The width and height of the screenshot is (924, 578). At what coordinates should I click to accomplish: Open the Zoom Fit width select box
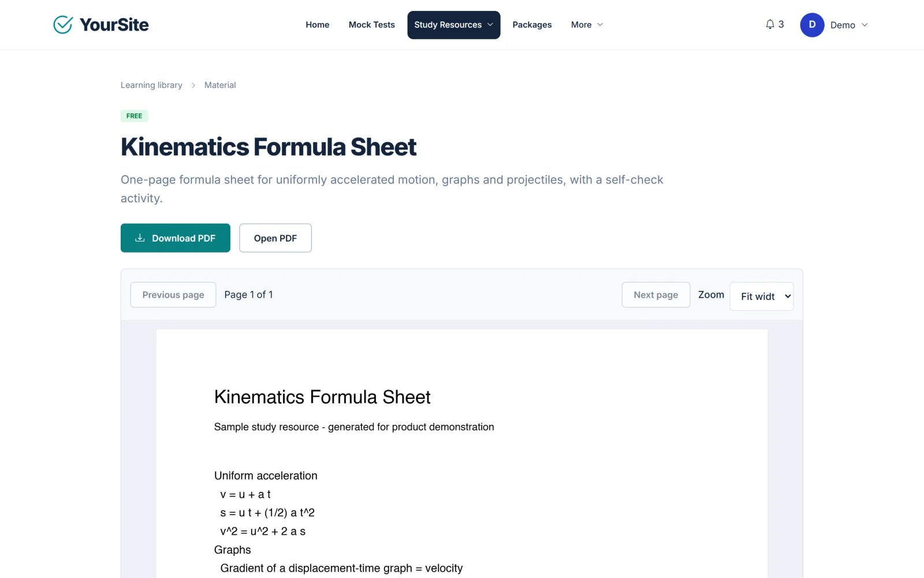point(761,296)
